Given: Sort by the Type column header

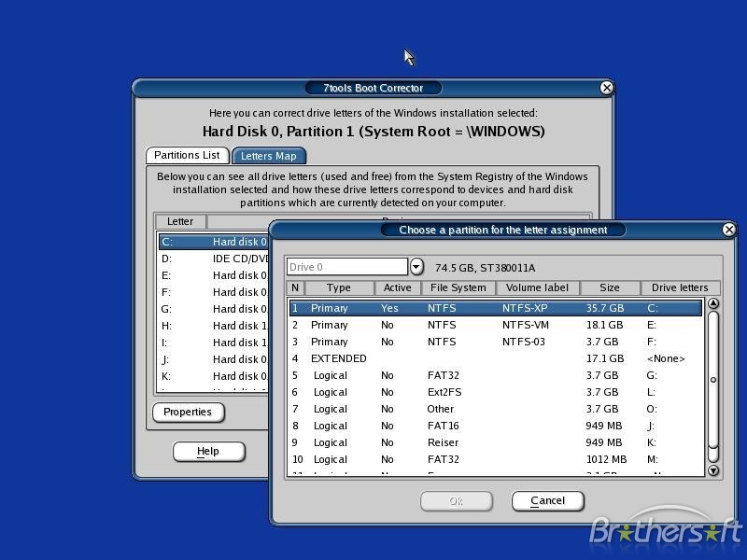Looking at the screenshot, I should click(339, 287).
